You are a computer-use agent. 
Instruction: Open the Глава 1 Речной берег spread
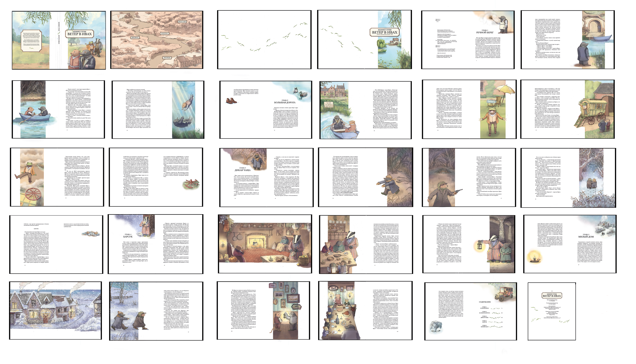[x=468, y=39]
